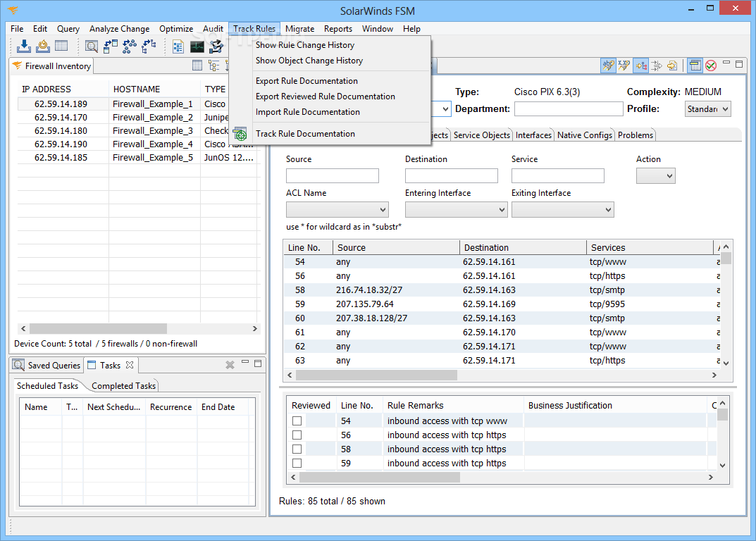The image size is (756, 541).
Task: Click Firewall Inventory tree layout icon
Action: 213,66
